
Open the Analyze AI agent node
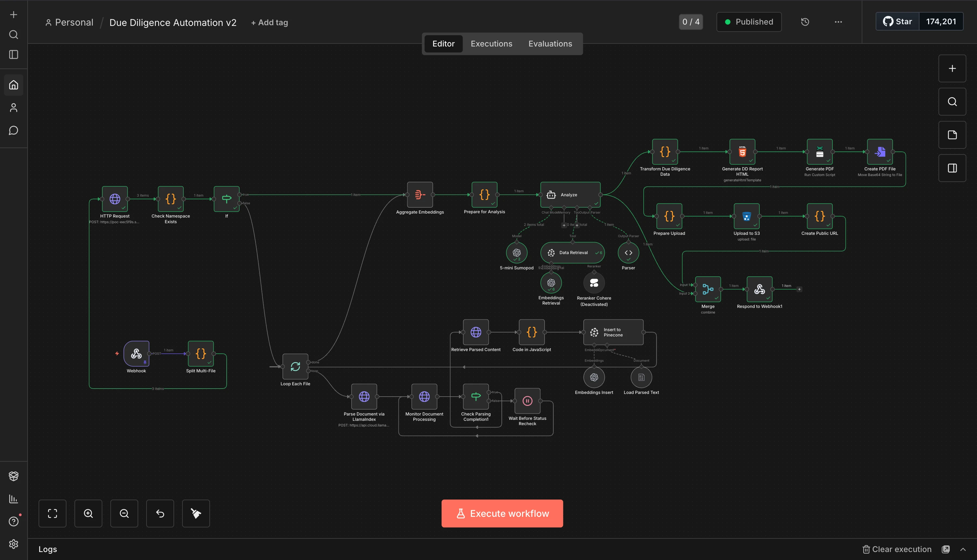(x=570, y=194)
